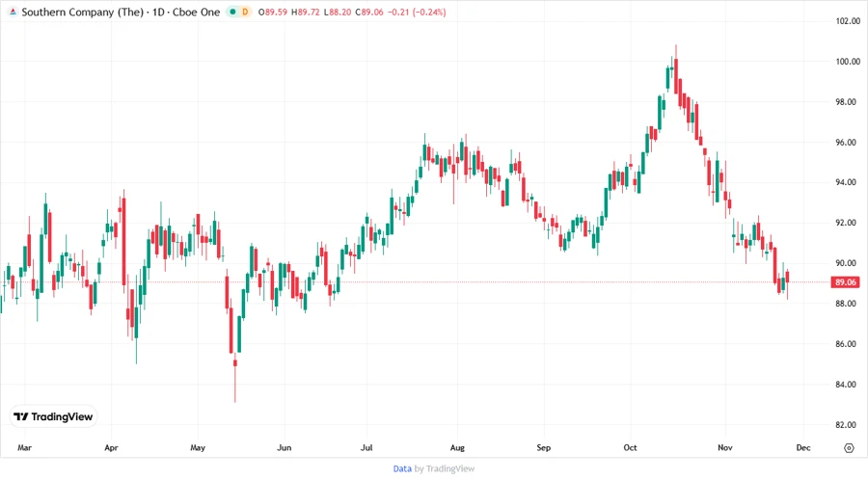Click the 102.00 price axis label
Viewport: 868px width, 480px height.
[x=848, y=21]
